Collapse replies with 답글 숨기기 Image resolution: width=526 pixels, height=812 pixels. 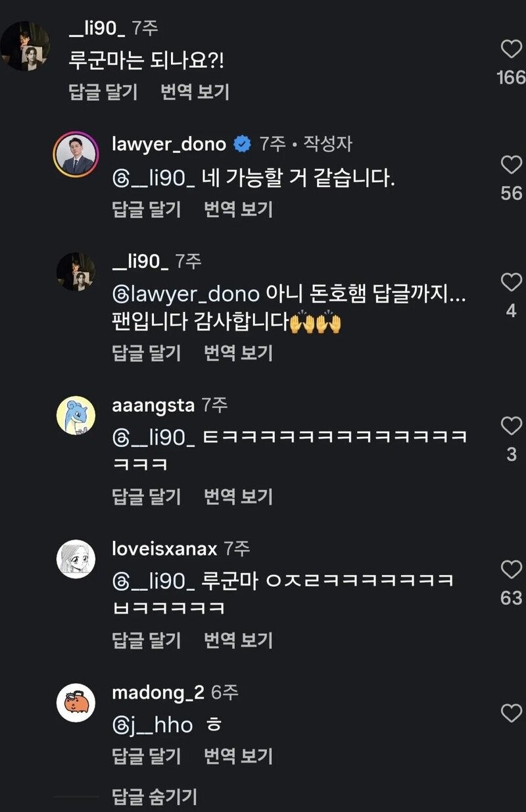155,796
